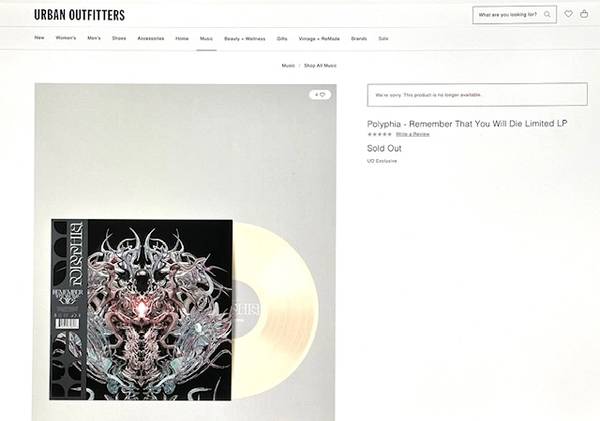Click the 'Shop All Music' breadcrumb link

(x=320, y=66)
